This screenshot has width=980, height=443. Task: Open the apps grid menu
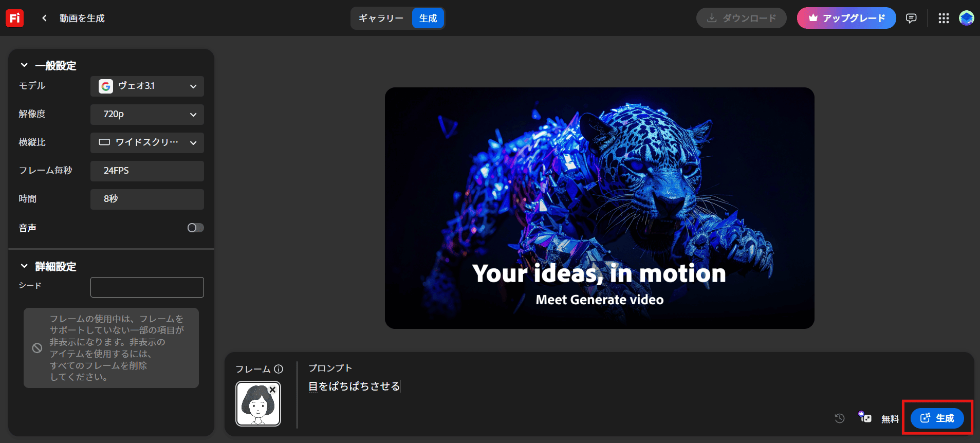[944, 18]
